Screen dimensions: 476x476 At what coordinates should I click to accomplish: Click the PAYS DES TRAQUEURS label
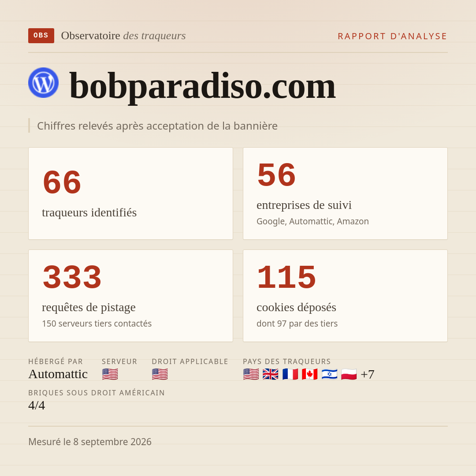(287, 361)
